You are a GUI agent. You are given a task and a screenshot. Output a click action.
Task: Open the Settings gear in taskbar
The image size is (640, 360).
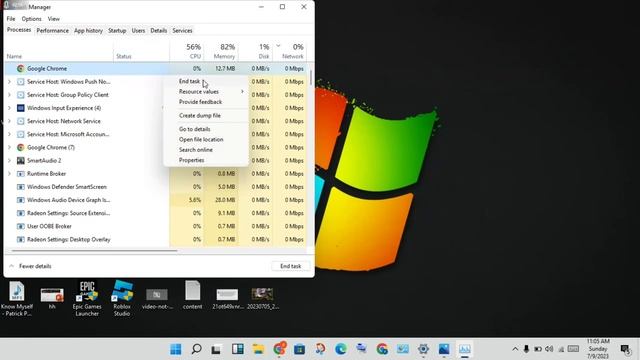423,349
